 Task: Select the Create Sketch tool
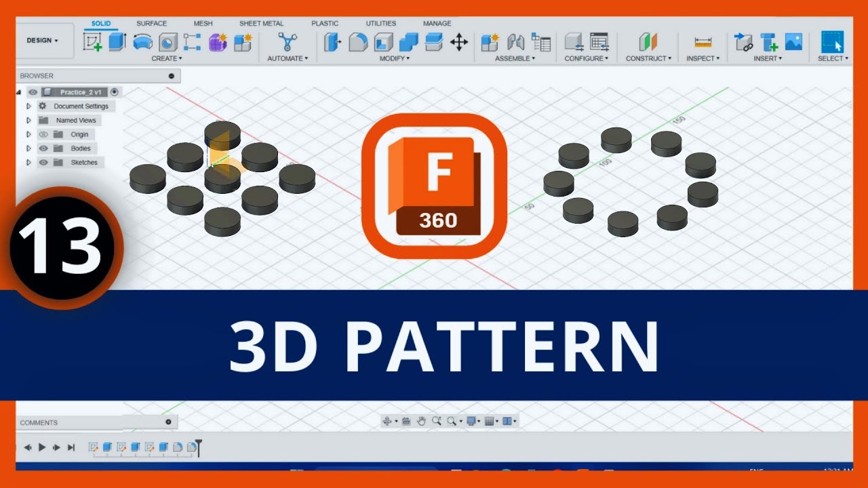[x=93, y=42]
